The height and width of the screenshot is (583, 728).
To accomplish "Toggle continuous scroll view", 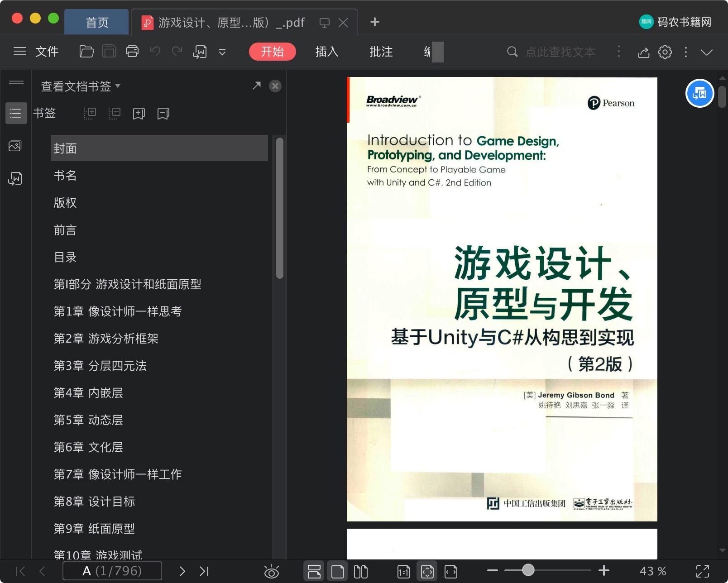I will [x=314, y=571].
